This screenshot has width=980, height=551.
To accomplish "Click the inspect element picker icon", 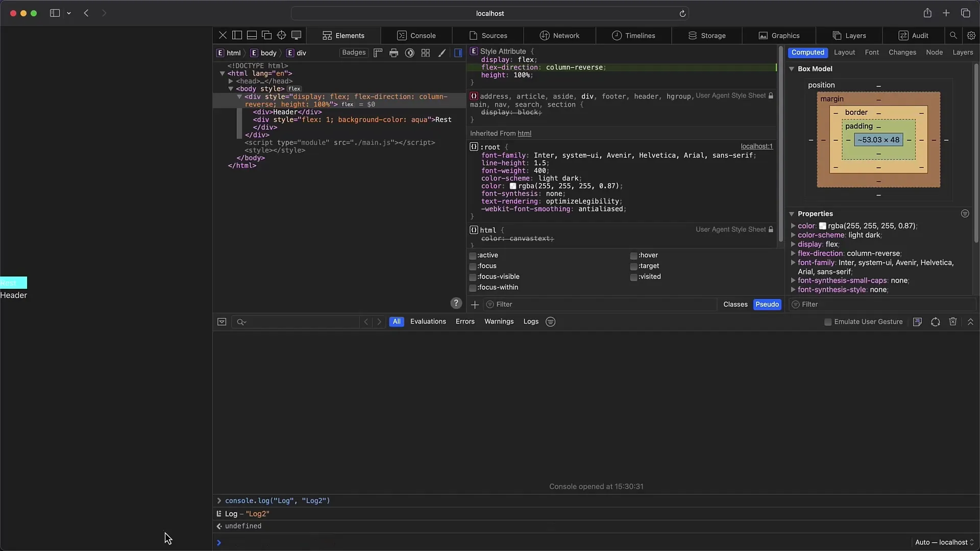I will point(281,35).
